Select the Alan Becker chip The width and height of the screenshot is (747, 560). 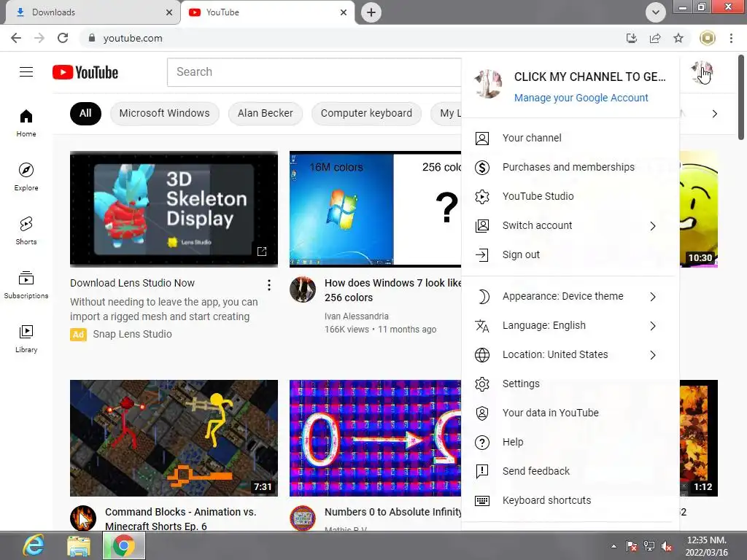point(266,113)
